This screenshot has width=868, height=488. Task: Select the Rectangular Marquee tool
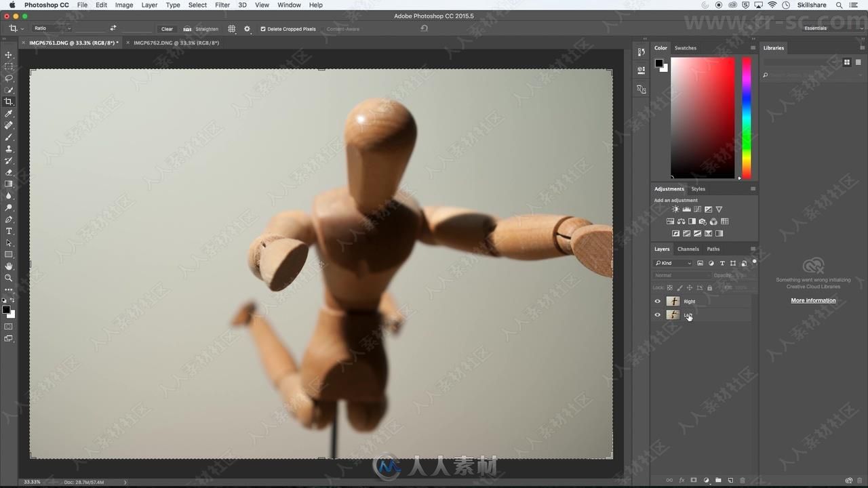[9, 66]
